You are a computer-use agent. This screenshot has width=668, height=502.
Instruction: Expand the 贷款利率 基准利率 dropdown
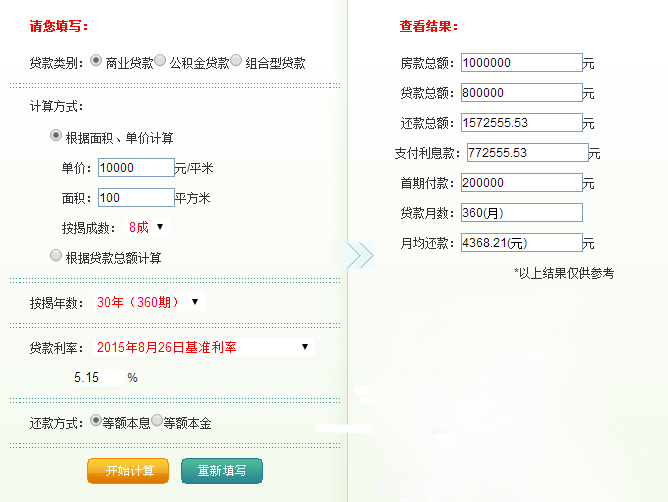(203, 347)
